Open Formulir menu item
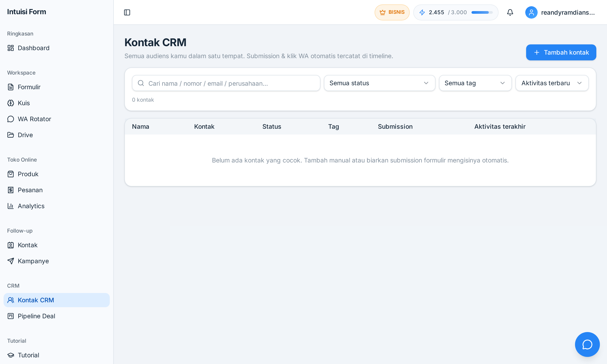The height and width of the screenshot is (364, 607). [56, 87]
